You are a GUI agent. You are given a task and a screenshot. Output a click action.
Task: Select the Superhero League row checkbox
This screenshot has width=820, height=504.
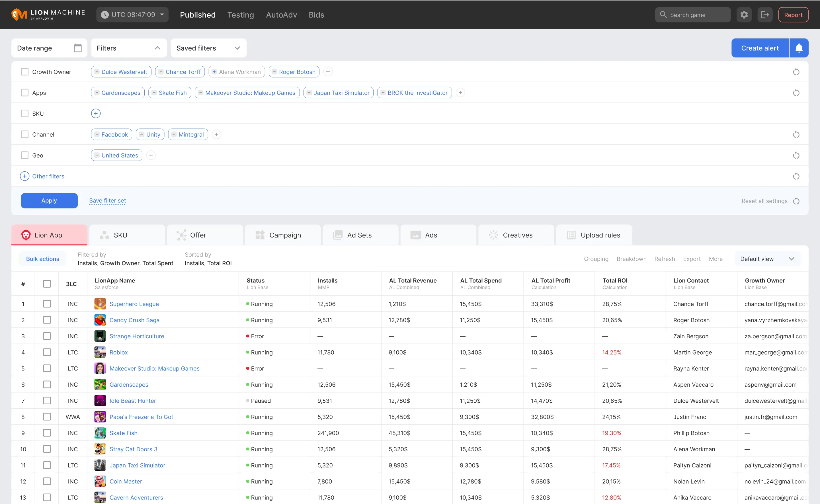tap(47, 304)
